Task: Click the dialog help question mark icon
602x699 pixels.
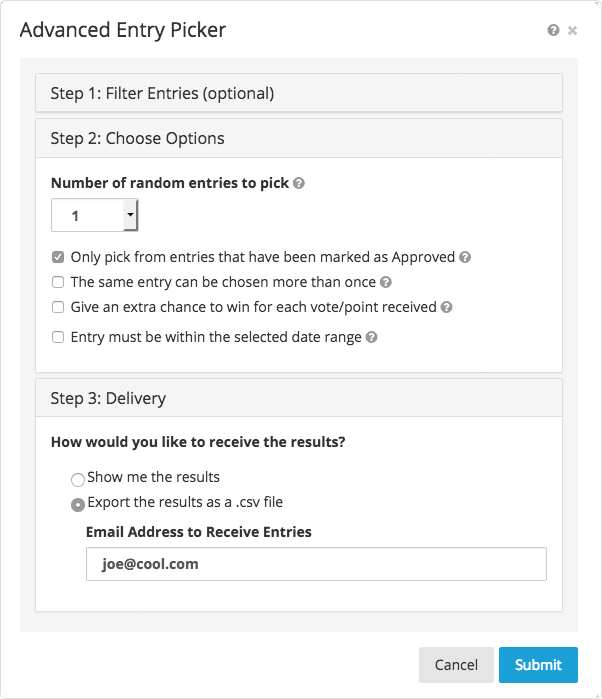Action: click(553, 31)
